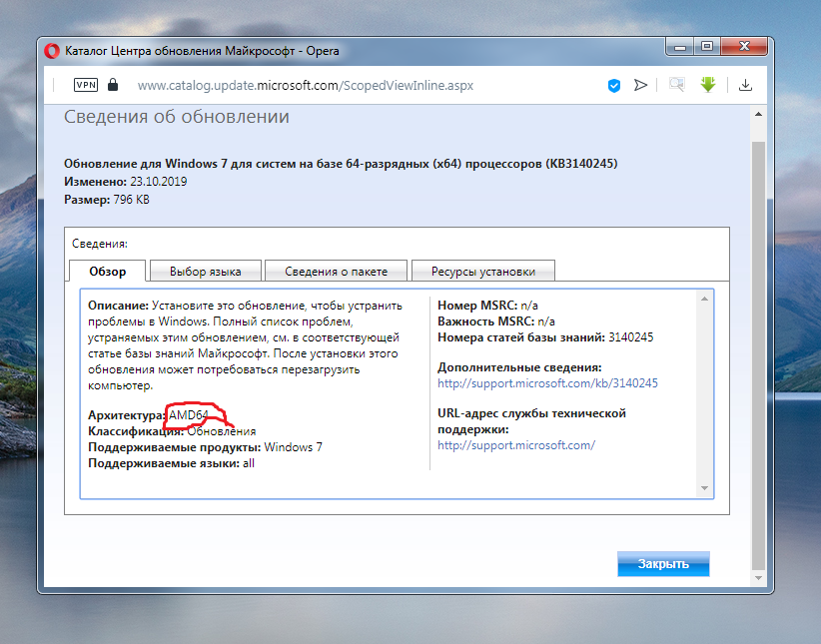Click the address bar URL field
This screenshot has height=644, width=821.
(306, 85)
